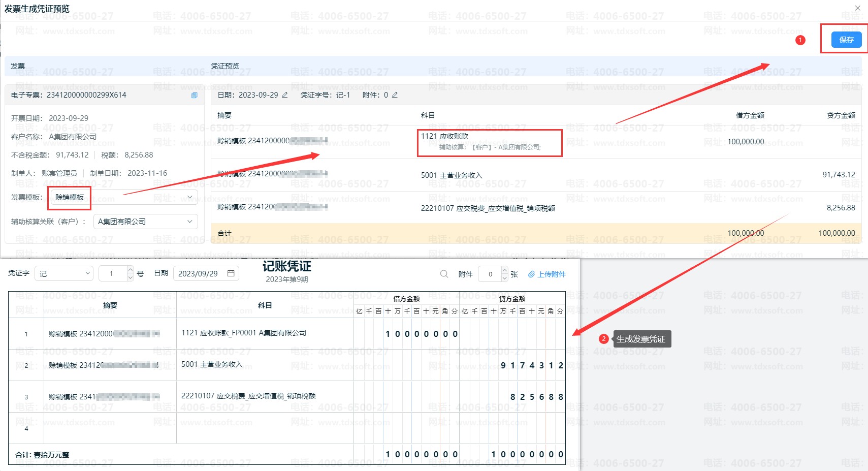Open the calendar icon in date field
868x471 pixels.
(x=231, y=273)
